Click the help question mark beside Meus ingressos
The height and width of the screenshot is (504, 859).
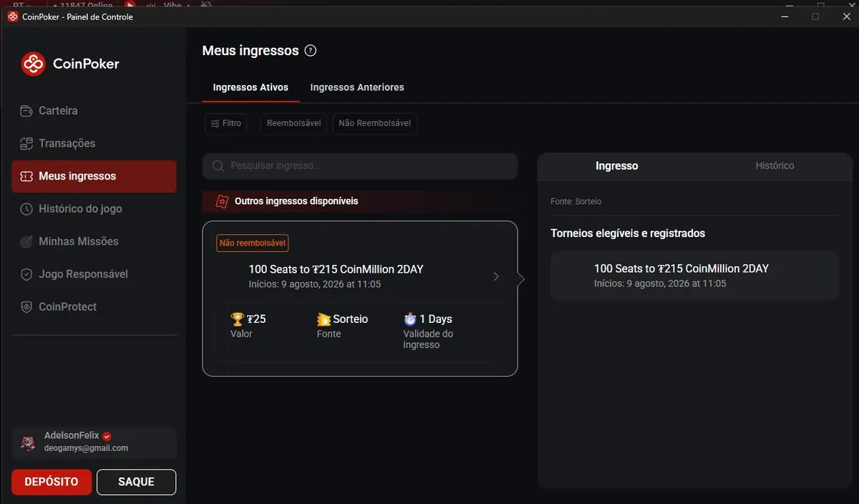[x=310, y=51]
